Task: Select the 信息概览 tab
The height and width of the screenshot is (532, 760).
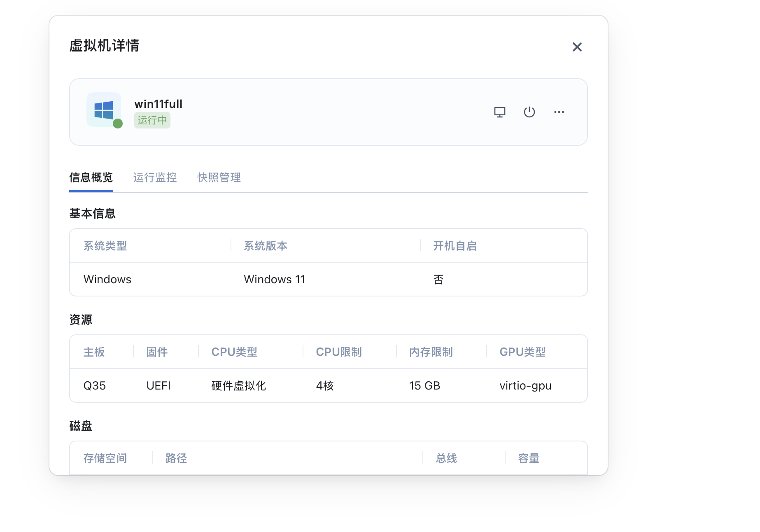Action: [91, 177]
